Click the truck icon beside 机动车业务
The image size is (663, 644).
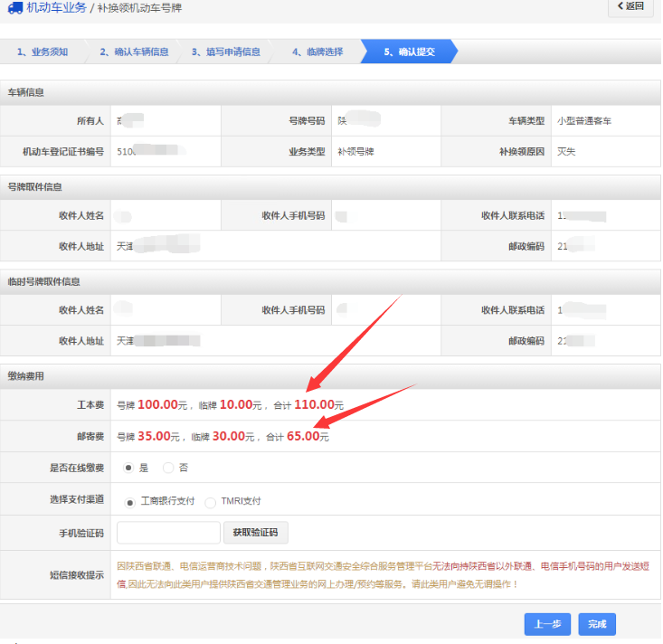(x=14, y=8)
